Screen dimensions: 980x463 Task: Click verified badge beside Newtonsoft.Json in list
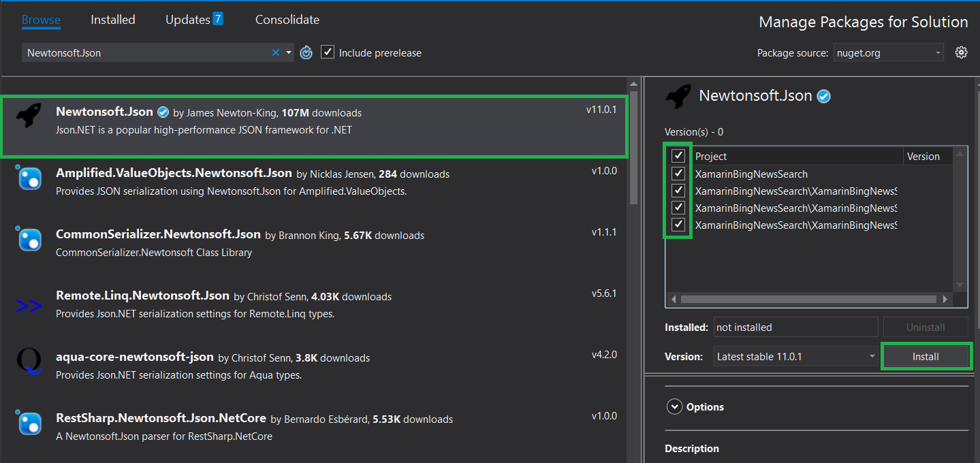click(163, 112)
